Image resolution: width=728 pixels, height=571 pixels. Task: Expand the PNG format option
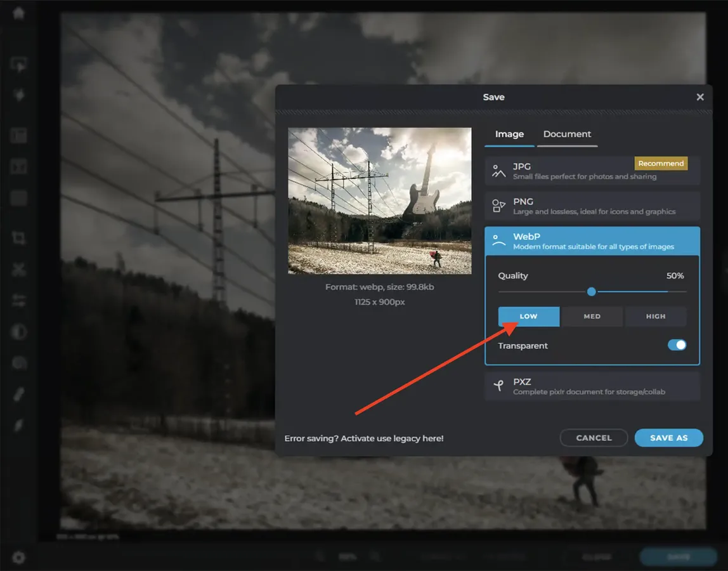click(x=592, y=206)
